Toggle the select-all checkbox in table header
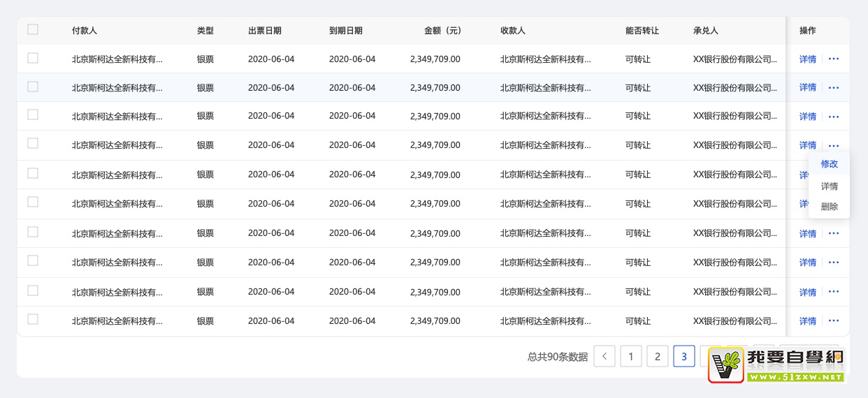The height and width of the screenshot is (398, 868). pos(33,29)
